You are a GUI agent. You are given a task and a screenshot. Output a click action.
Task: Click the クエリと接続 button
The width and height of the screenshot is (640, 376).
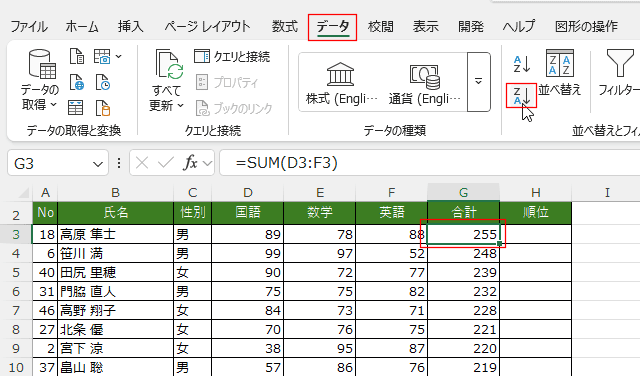pos(232,57)
